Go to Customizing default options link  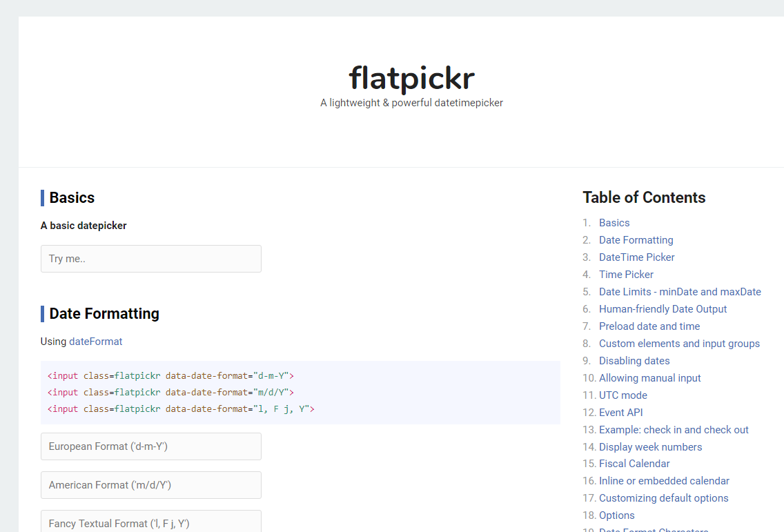tap(663, 498)
